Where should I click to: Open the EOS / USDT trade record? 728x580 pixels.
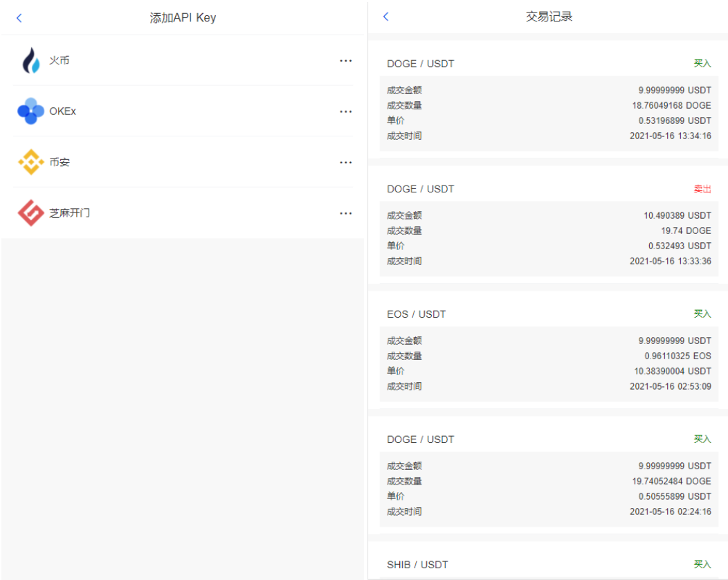[417, 314]
